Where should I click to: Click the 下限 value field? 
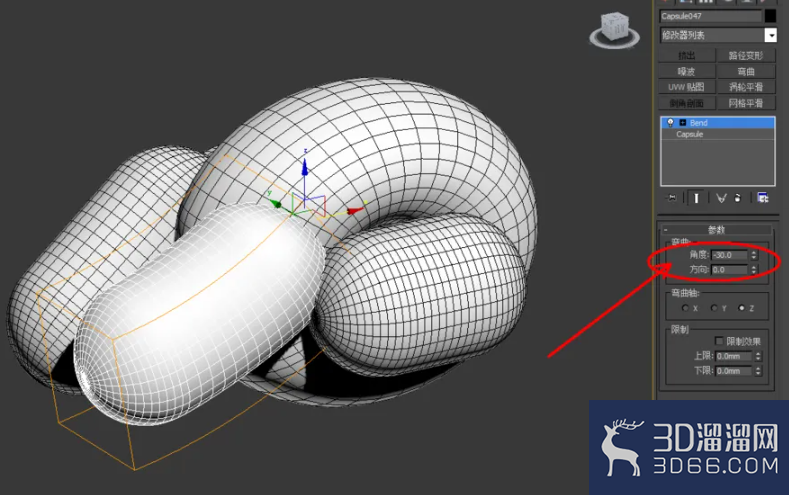(734, 371)
